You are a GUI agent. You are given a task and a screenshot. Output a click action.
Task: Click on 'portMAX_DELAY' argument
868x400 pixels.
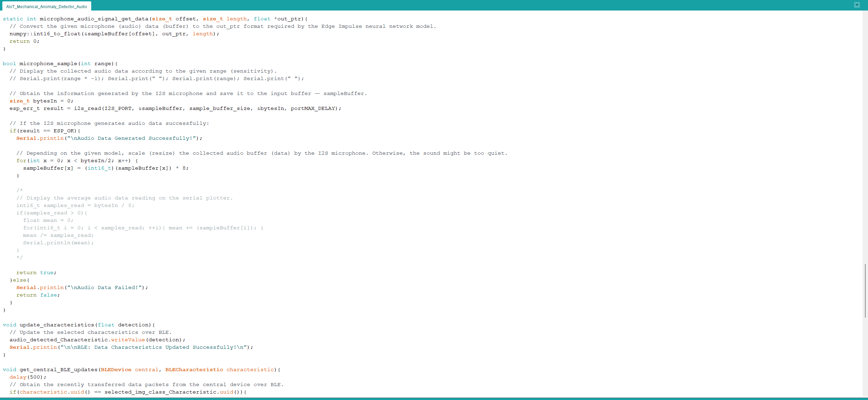coord(313,109)
